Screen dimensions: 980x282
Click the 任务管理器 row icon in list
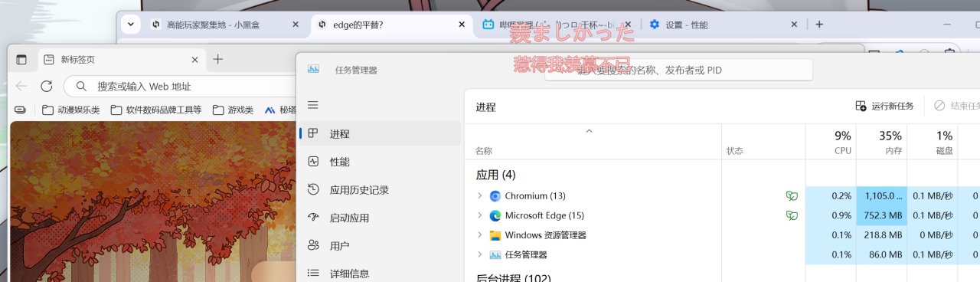tap(495, 254)
